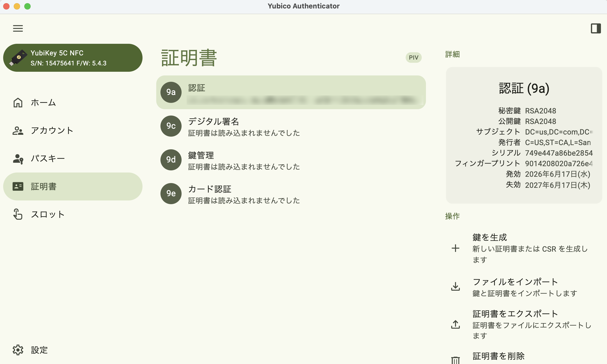Open the アカウント section
607x364 pixels.
(x=73, y=131)
